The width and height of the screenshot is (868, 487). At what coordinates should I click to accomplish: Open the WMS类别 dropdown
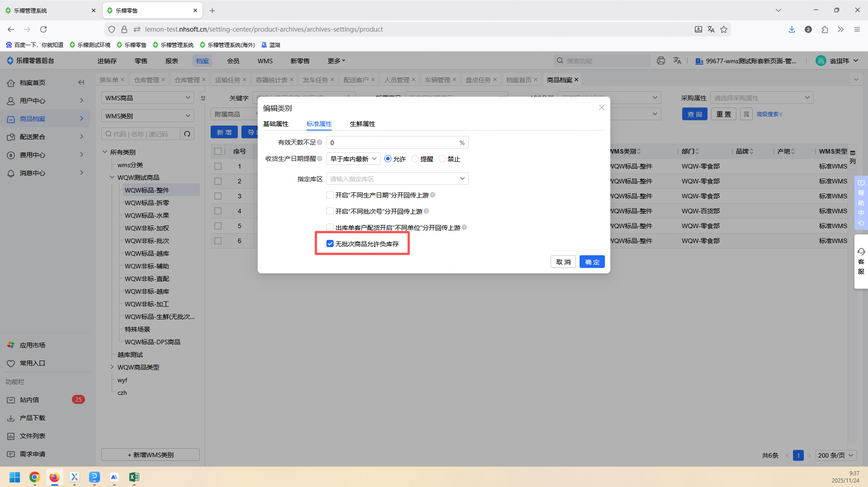pos(148,116)
